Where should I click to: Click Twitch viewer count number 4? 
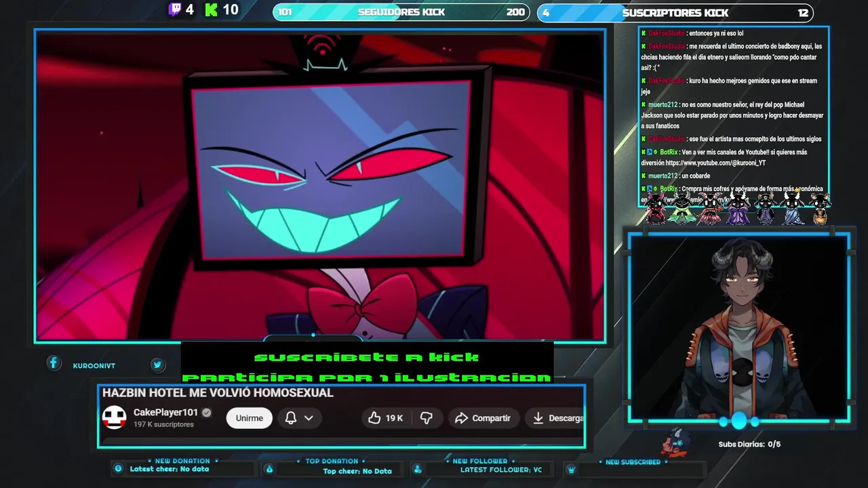pos(190,9)
